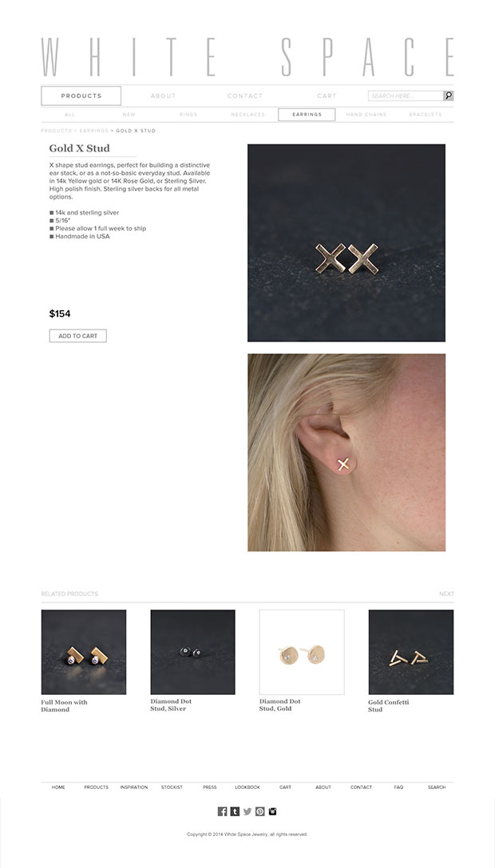Viewport: 495px width, 868px height.
Task: Open the Earrings category tab
Action: (307, 115)
